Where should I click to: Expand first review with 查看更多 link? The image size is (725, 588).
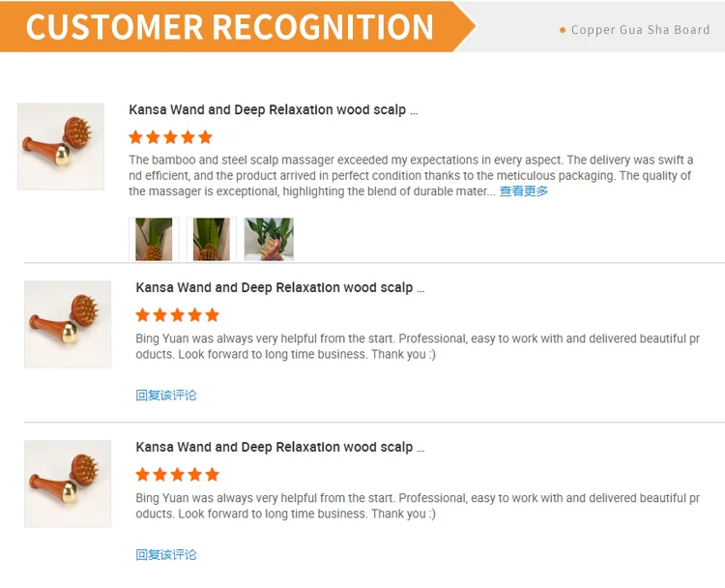(524, 191)
